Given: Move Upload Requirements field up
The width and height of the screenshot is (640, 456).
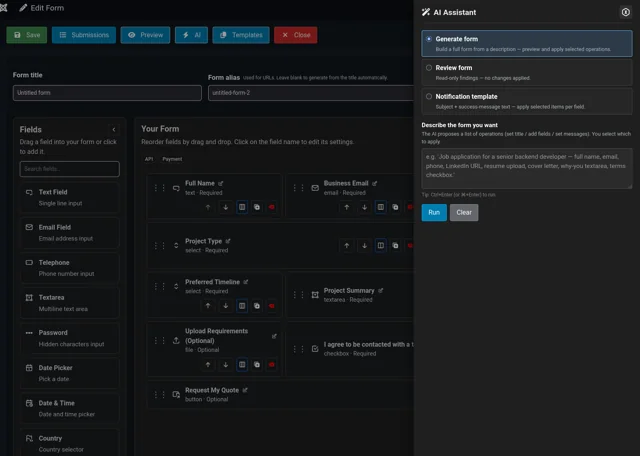Looking at the screenshot, I should pyautogui.click(x=208, y=365).
